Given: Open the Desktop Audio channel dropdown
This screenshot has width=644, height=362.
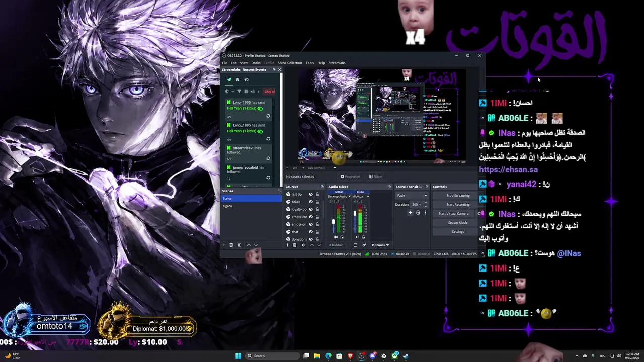Looking at the screenshot, I should 348,196.
